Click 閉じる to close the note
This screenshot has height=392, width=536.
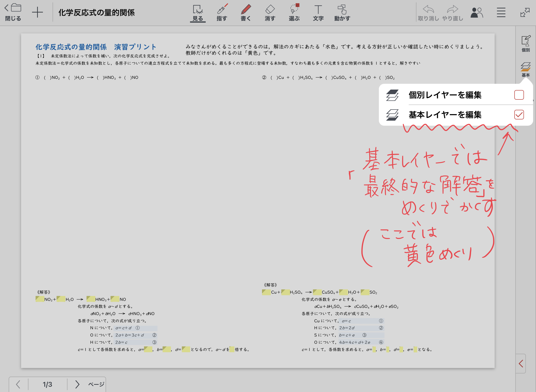(13, 13)
